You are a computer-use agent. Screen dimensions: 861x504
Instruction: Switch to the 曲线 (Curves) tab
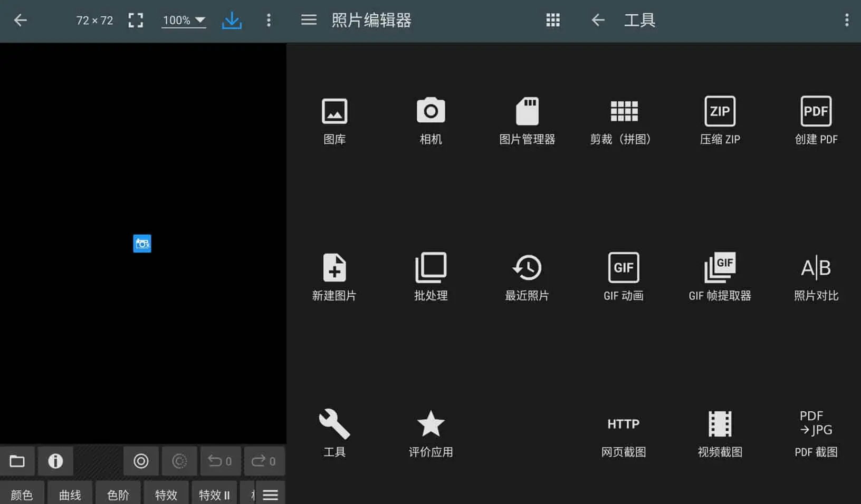pyautogui.click(x=69, y=495)
